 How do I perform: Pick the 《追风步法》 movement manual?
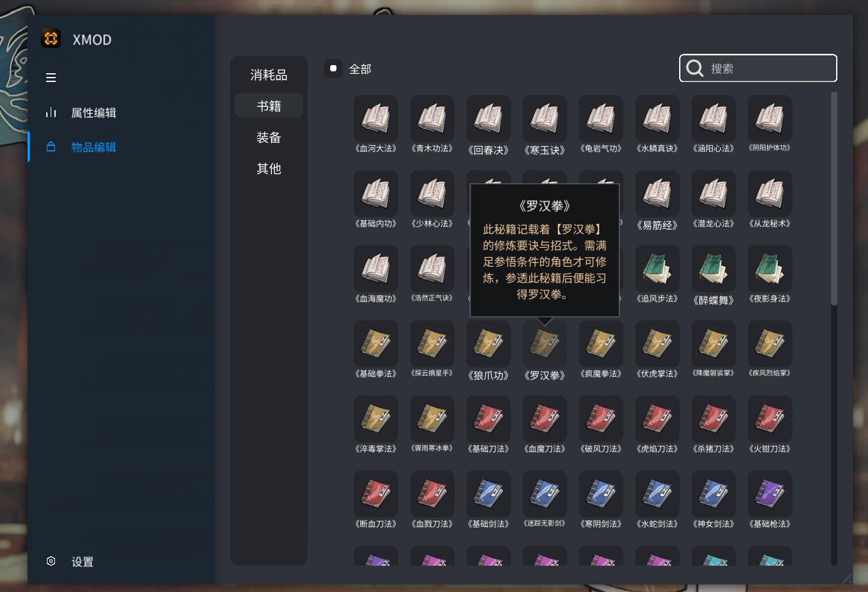pyautogui.click(x=657, y=268)
